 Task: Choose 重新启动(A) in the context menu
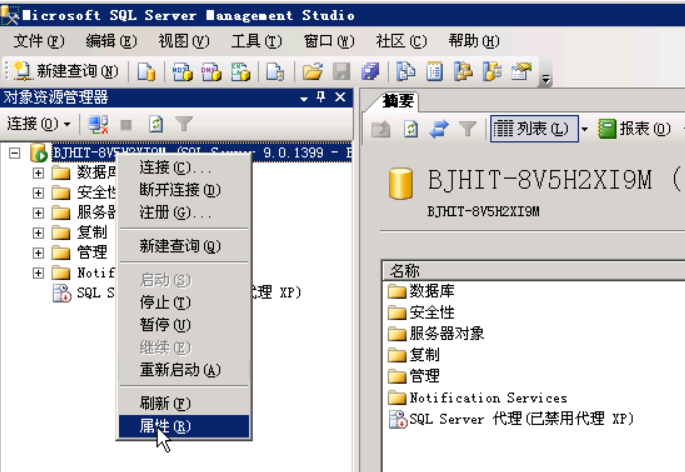tap(184, 370)
